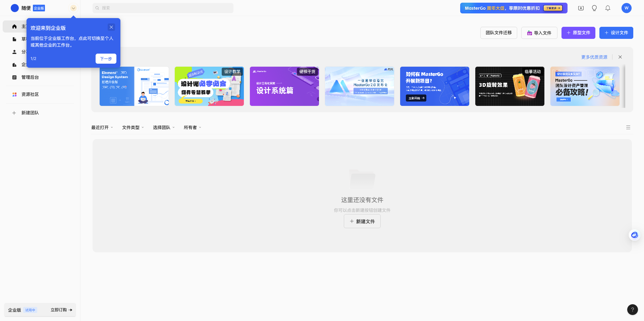This screenshot has width=644, height=321.
Task: Click the download client icon in header
Action: [x=581, y=8]
